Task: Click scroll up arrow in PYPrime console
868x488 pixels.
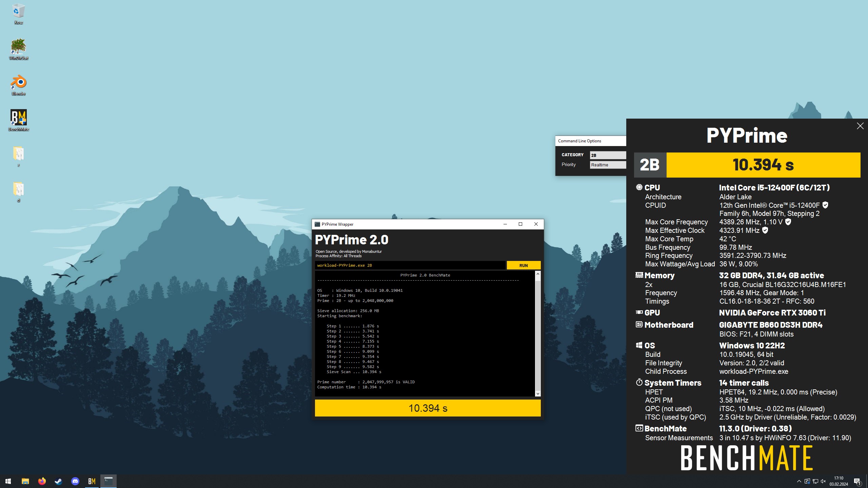Action: coord(538,274)
